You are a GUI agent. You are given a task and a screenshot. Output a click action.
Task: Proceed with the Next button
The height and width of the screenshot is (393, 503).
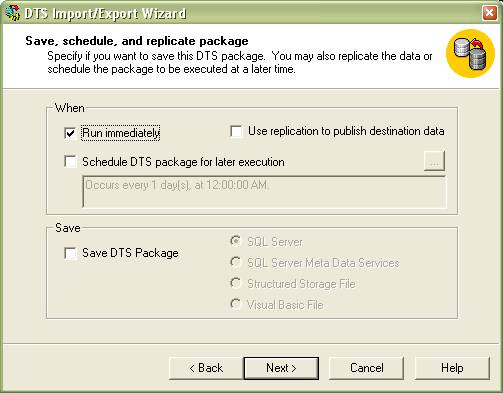(x=281, y=368)
